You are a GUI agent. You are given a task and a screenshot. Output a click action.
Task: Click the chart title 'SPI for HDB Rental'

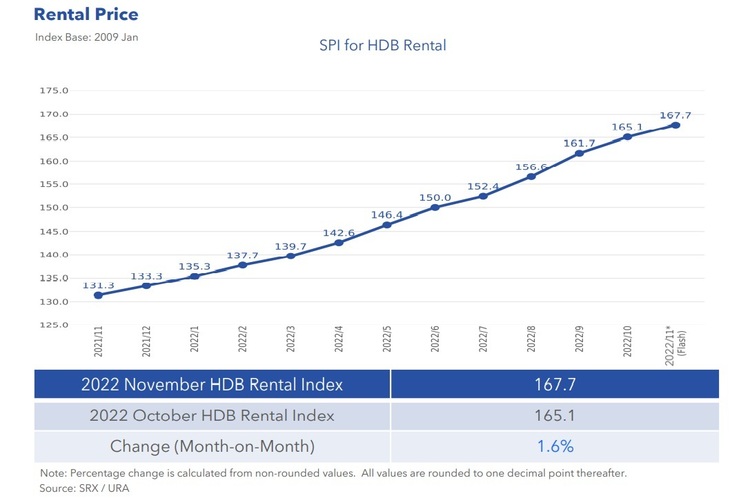tap(383, 45)
